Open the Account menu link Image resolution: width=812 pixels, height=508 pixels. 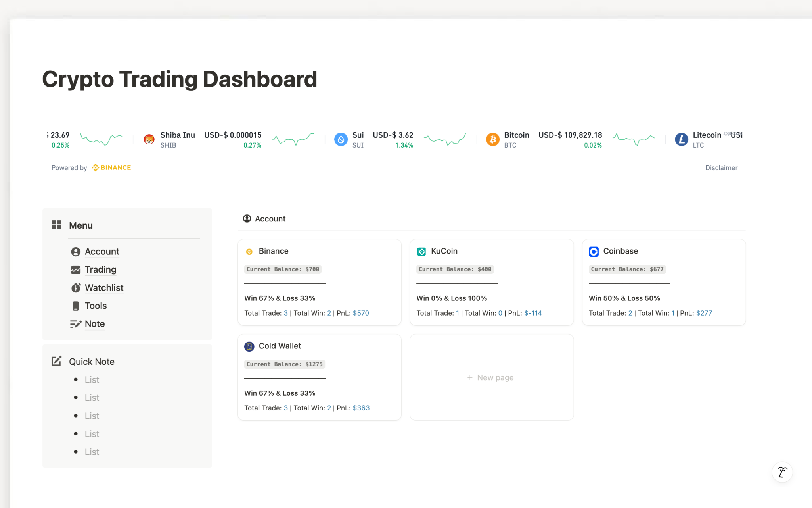pyautogui.click(x=102, y=252)
